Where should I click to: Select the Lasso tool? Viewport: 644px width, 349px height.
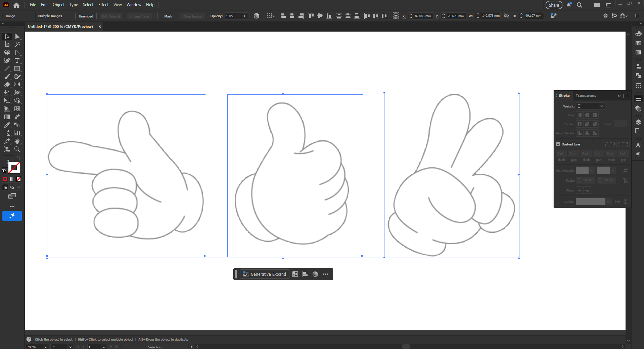click(7, 52)
